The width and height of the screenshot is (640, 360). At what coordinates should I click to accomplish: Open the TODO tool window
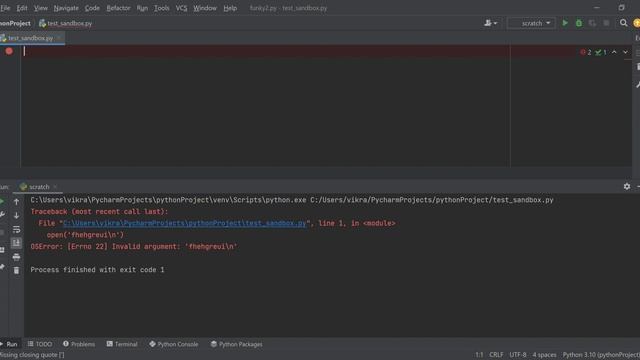pos(40,344)
